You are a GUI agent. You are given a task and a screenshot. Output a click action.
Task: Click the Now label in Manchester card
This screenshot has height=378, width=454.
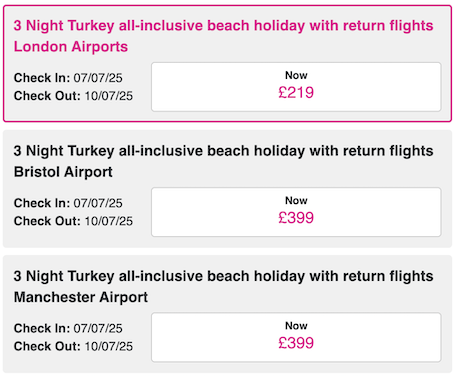coord(296,326)
